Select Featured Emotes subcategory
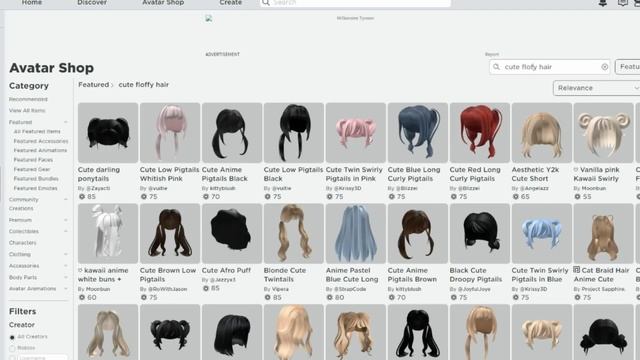The image size is (640, 360). 35,188
